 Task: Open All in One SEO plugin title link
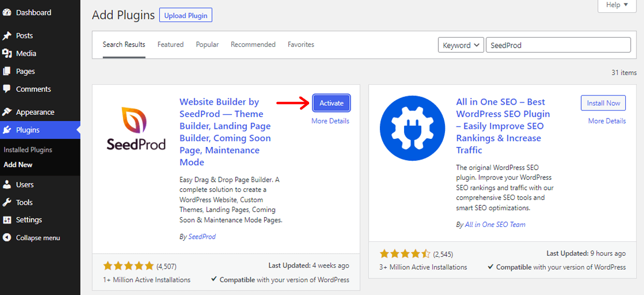point(503,126)
